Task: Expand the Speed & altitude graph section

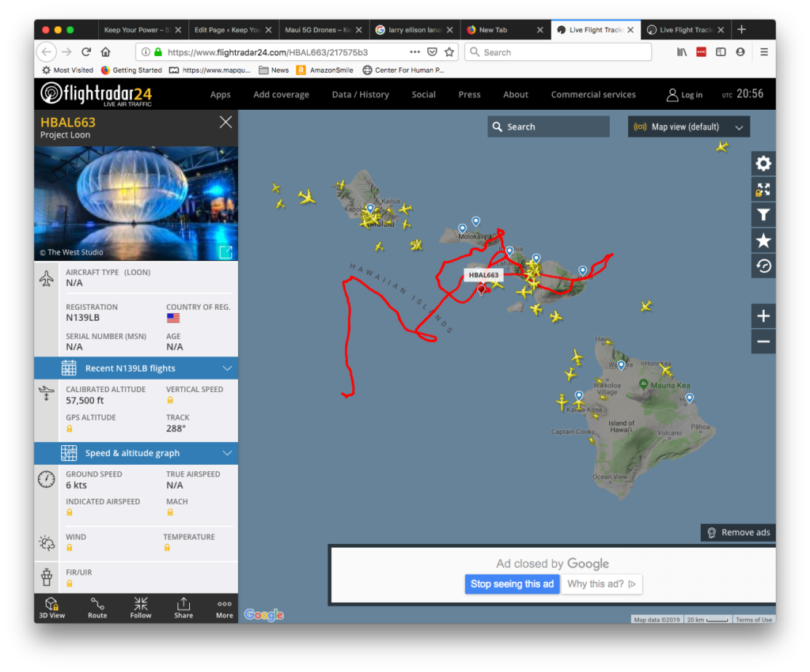Action: tap(135, 453)
